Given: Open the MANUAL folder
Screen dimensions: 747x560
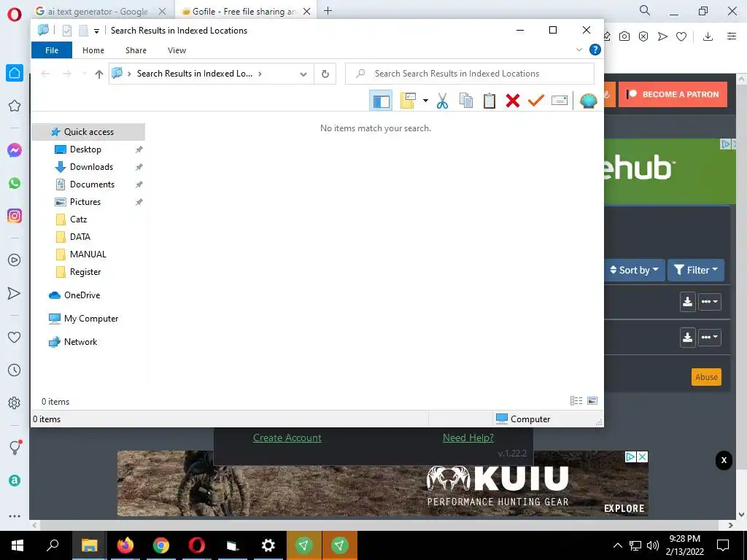Looking at the screenshot, I should click(x=88, y=254).
